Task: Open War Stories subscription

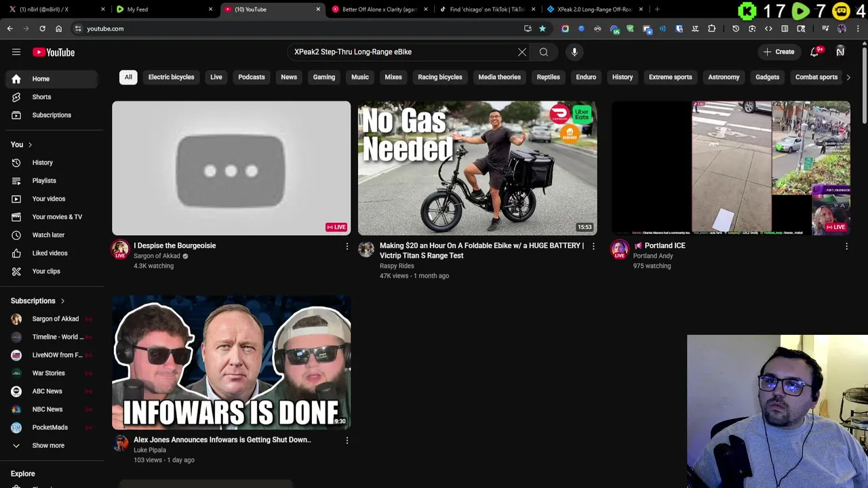Action: [53, 373]
